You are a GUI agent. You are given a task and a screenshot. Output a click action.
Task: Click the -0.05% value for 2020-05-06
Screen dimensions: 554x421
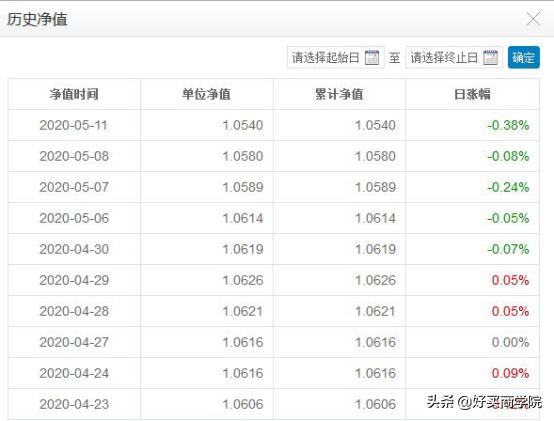coord(508,218)
